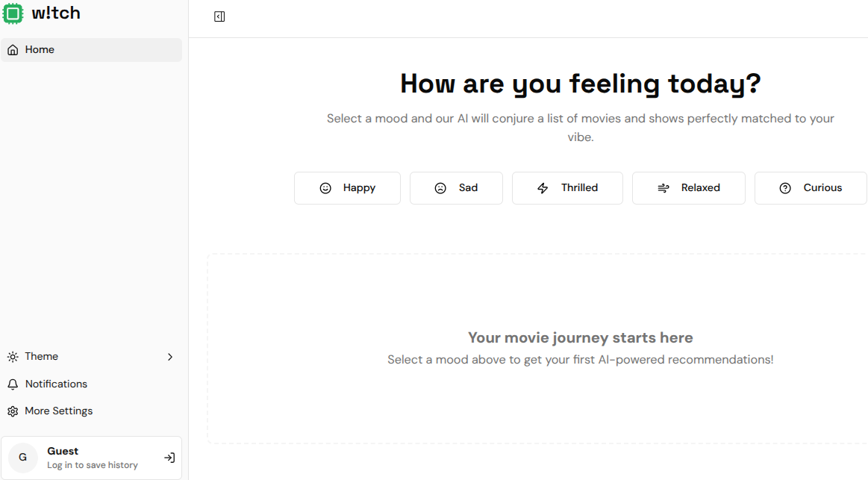The height and width of the screenshot is (480, 868).
Task: Click the Home house icon
Action: pos(13,50)
